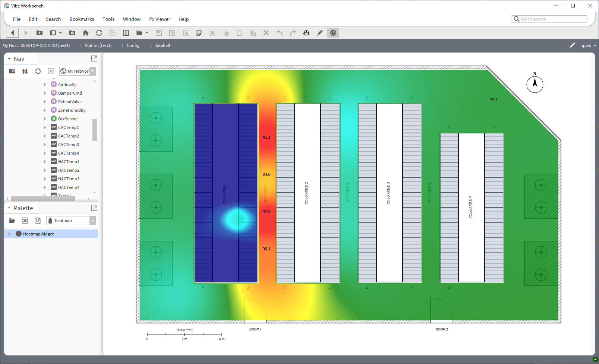This screenshot has width=599, height=364.
Task: Select ZoneHumidity in Nav tree
Action: pos(72,110)
